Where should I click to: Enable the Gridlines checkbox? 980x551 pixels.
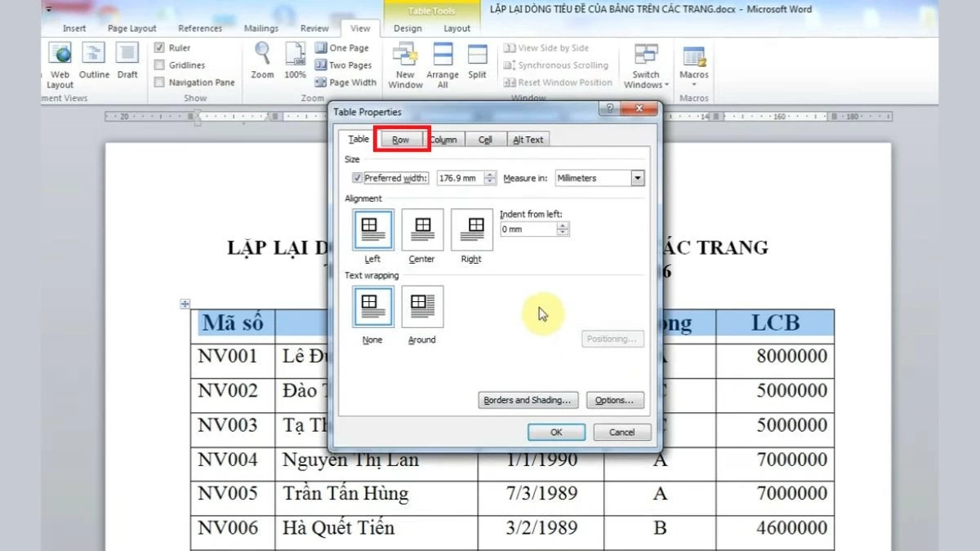click(x=160, y=64)
